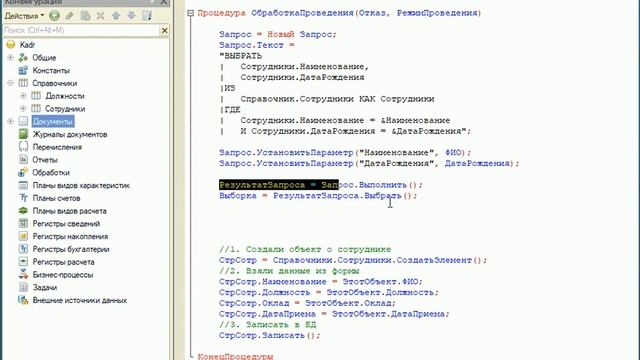640x360 pixels.
Task: Click the Copy object icon in toolbar
Action: pyautogui.click(x=85, y=16)
